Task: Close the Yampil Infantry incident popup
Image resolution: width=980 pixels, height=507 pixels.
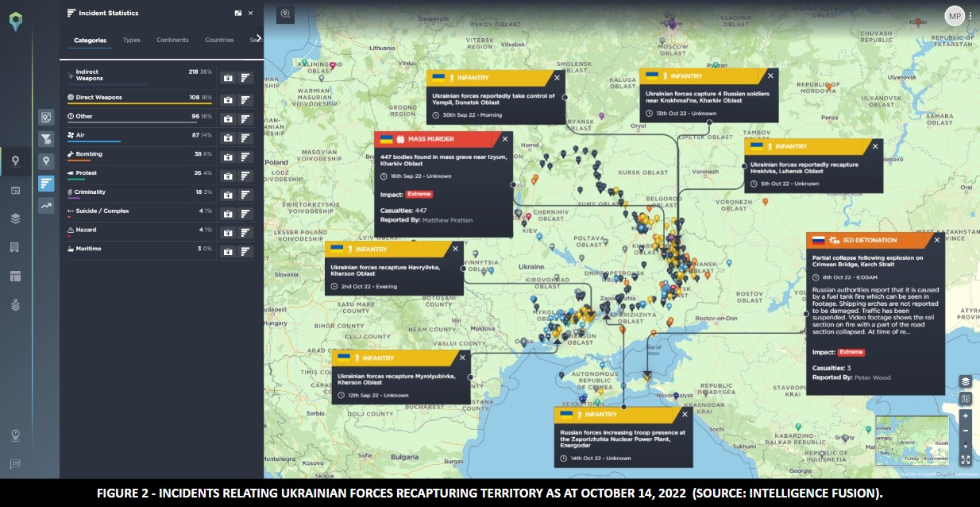Action: pos(557,78)
